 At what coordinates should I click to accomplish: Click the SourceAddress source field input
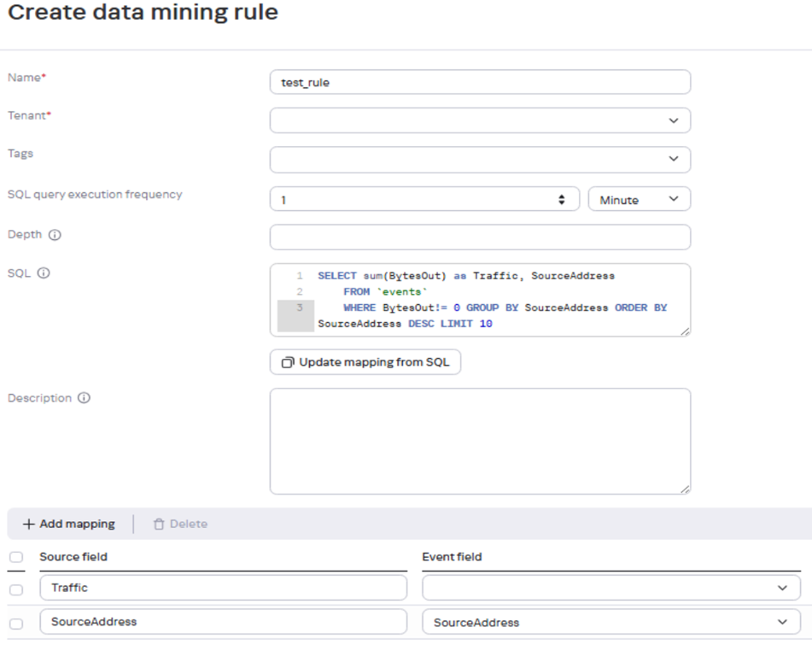pyautogui.click(x=223, y=622)
